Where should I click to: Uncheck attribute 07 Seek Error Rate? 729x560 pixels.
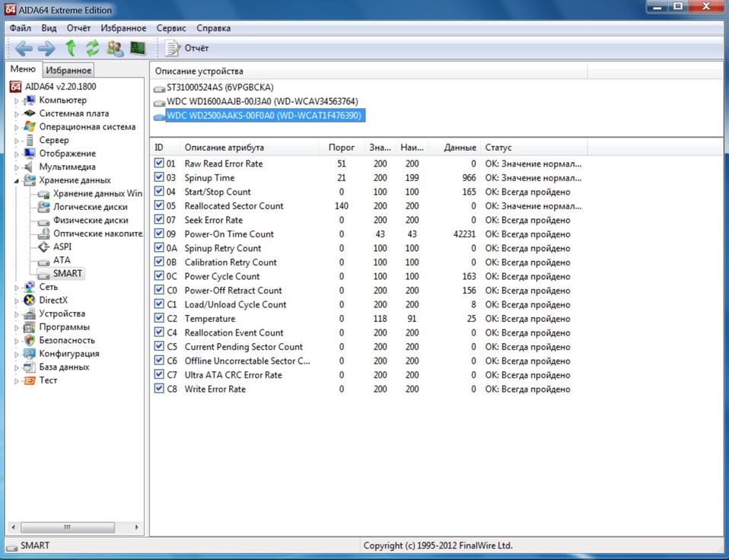coord(159,219)
